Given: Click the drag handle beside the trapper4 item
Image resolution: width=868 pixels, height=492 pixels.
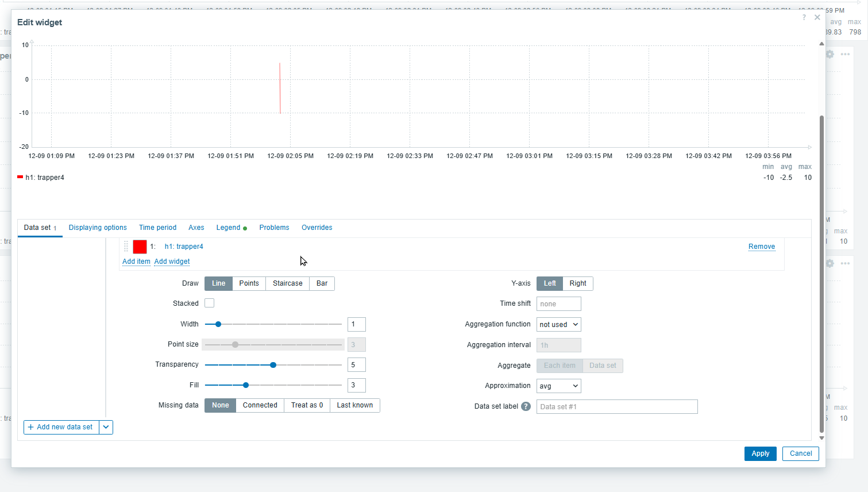Looking at the screenshot, I should coord(126,247).
